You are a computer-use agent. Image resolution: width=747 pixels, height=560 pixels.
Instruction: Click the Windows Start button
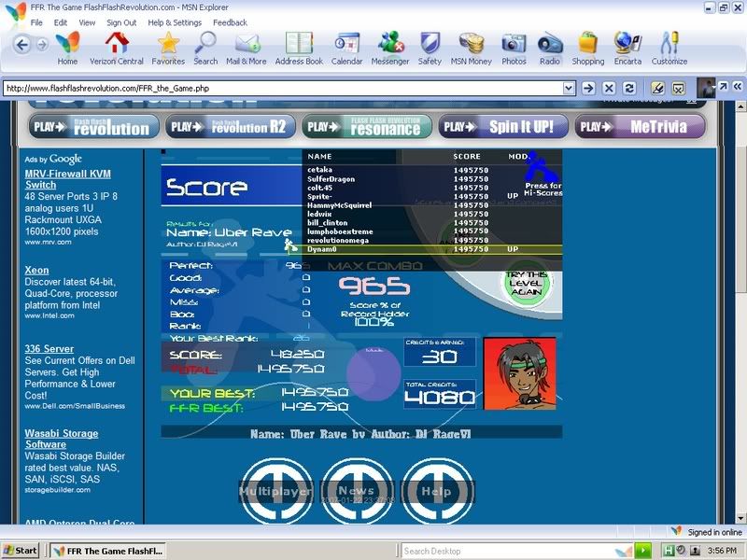tap(21, 551)
